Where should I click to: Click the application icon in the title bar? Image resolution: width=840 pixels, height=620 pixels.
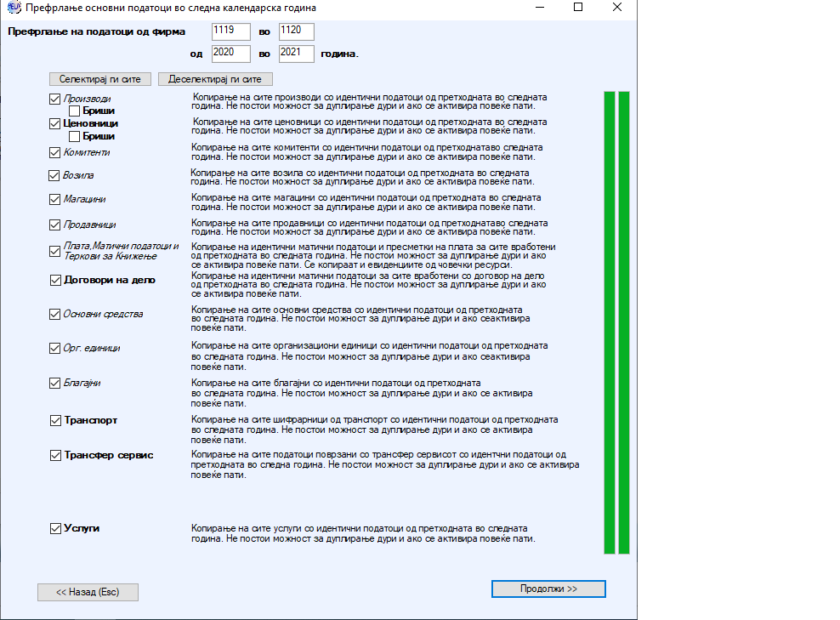(x=14, y=8)
